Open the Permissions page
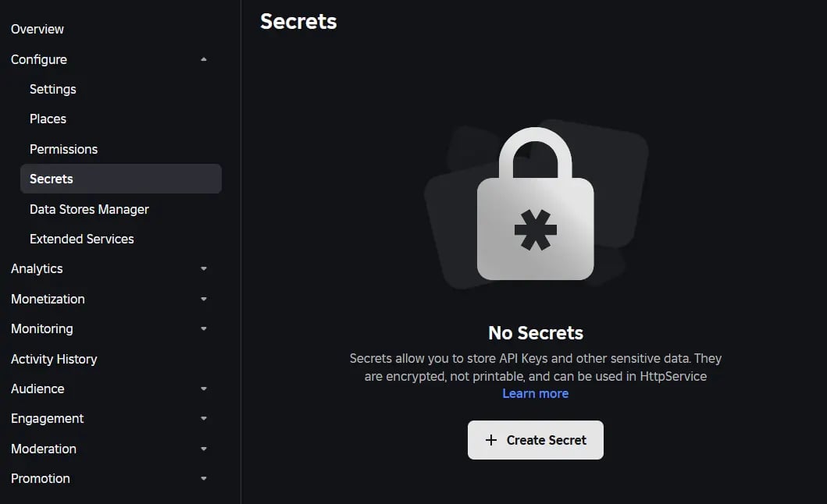Screen dimensions: 827x504 (63, 148)
